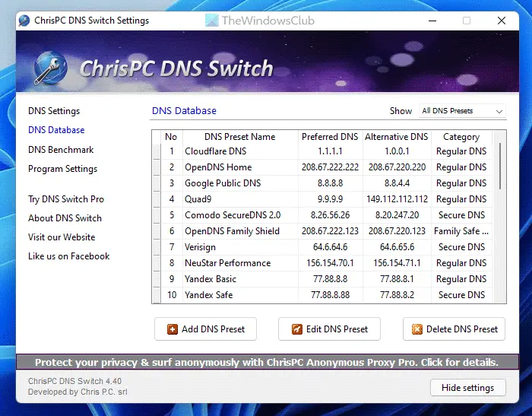Click Try DNS Switch Pro
The image size is (532, 416).
66,199
